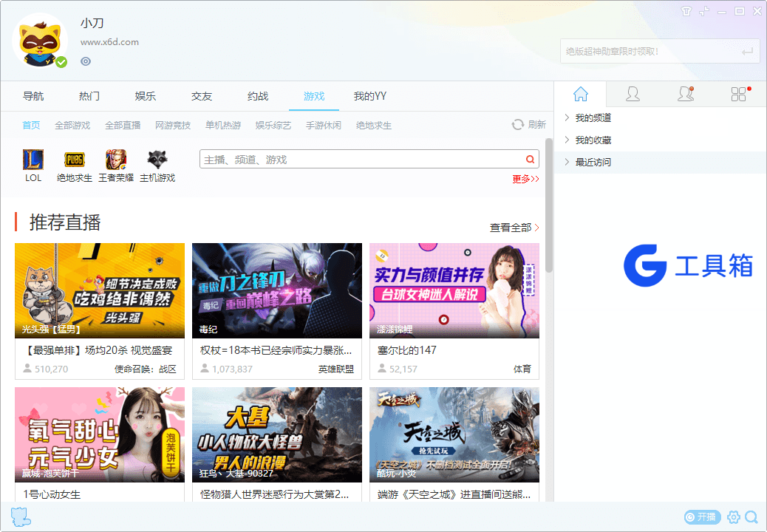767x532 pixels.
Task: Click the blue mascot icon in bottom bar
Action: [21, 516]
